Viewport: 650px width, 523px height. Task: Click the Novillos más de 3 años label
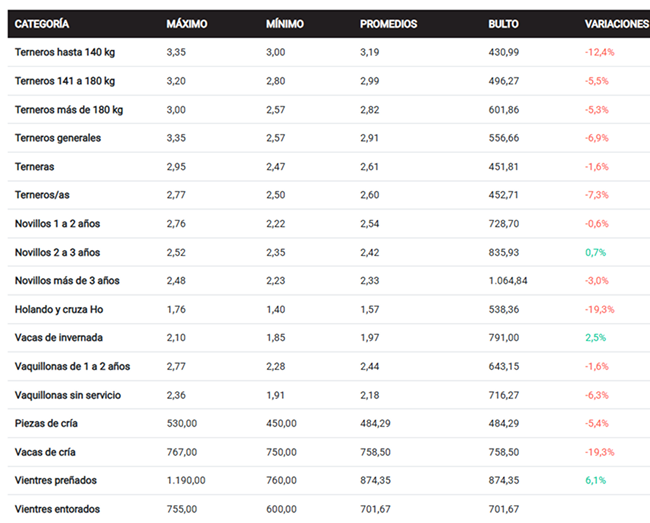(67, 281)
